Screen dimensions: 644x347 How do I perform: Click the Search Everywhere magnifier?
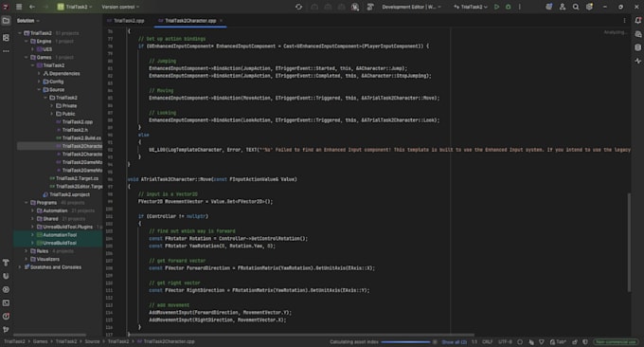point(576,7)
